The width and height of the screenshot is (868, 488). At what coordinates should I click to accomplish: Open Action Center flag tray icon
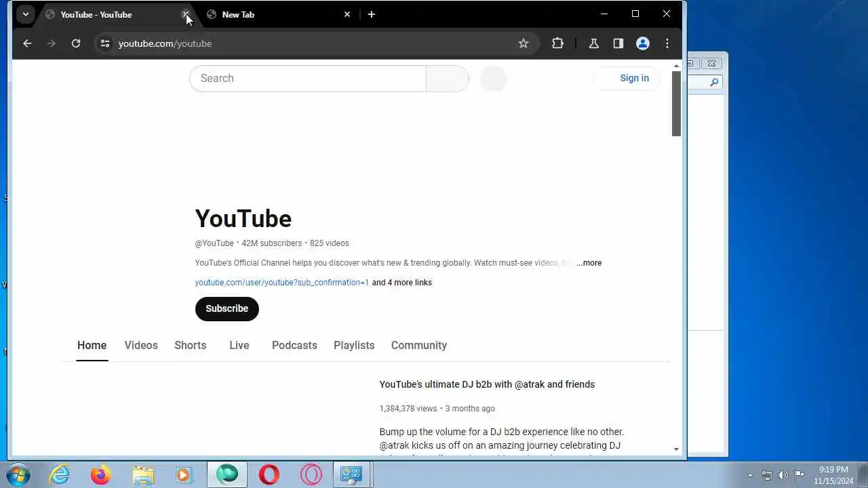pos(800,475)
